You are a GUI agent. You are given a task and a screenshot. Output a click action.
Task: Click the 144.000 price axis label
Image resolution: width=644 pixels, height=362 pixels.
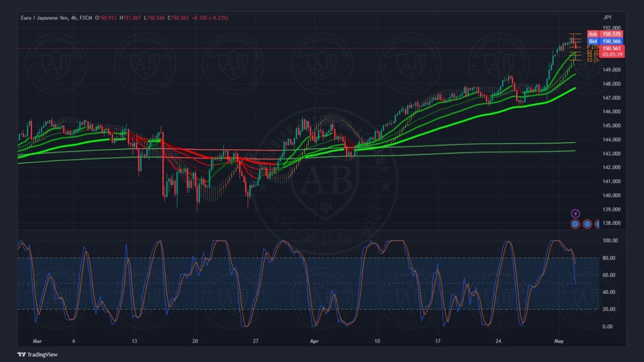point(611,139)
